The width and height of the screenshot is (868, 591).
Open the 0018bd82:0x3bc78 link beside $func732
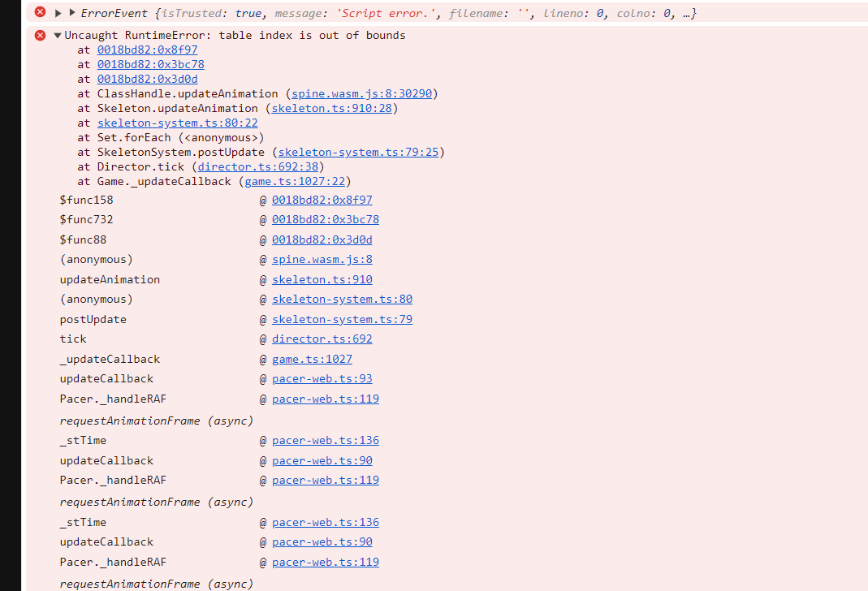[x=326, y=220]
